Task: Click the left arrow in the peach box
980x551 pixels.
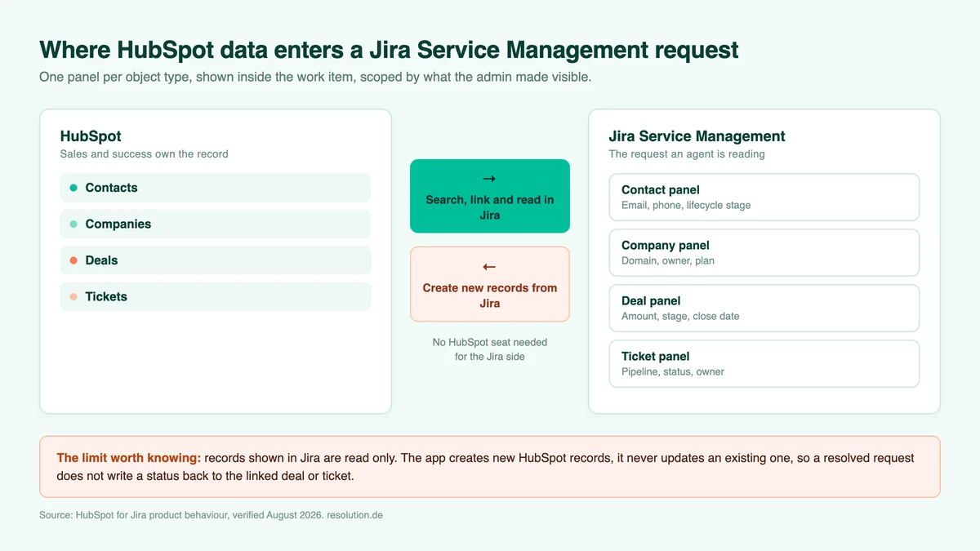Action: [489, 267]
